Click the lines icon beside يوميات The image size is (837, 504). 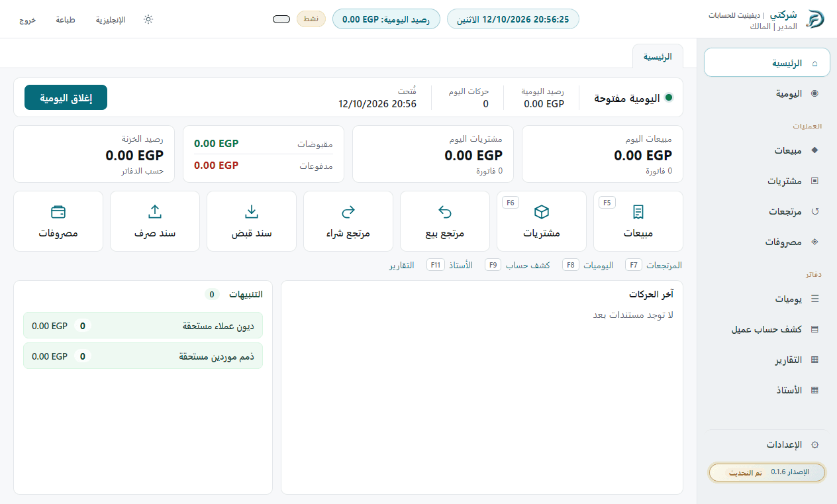coord(814,299)
